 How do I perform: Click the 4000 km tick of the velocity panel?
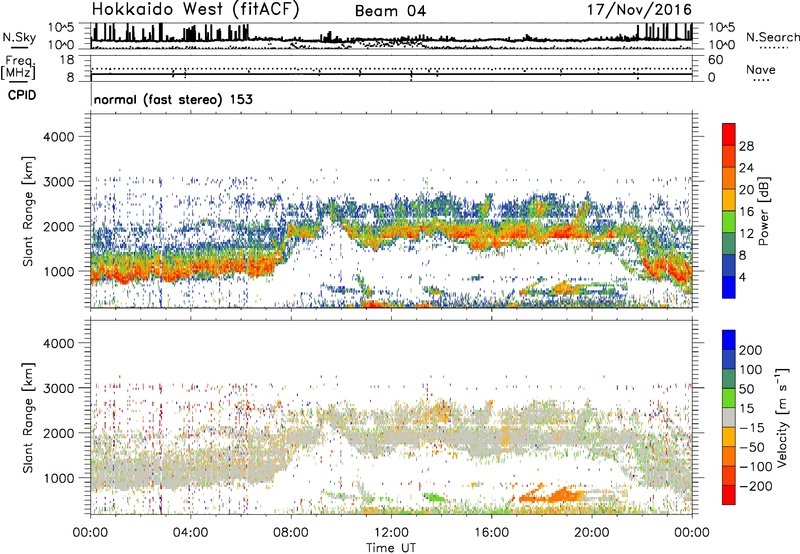point(58,343)
